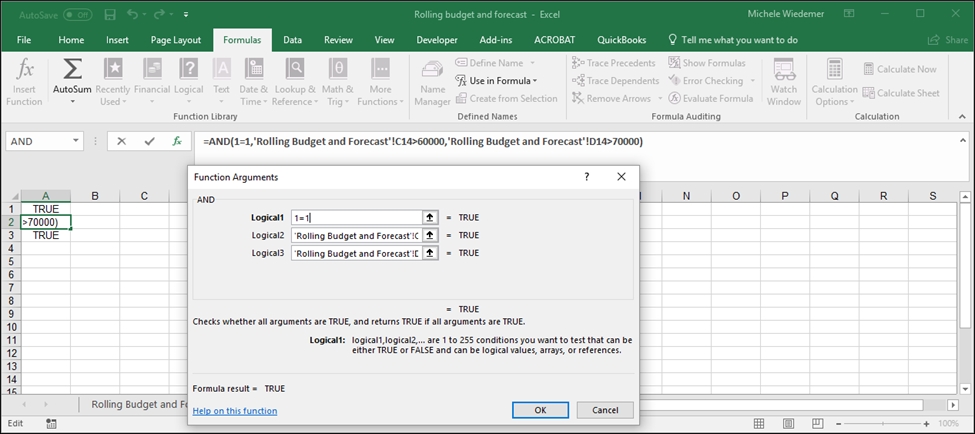Click the Logical1 input field
The image size is (975, 434).
point(357,218)
